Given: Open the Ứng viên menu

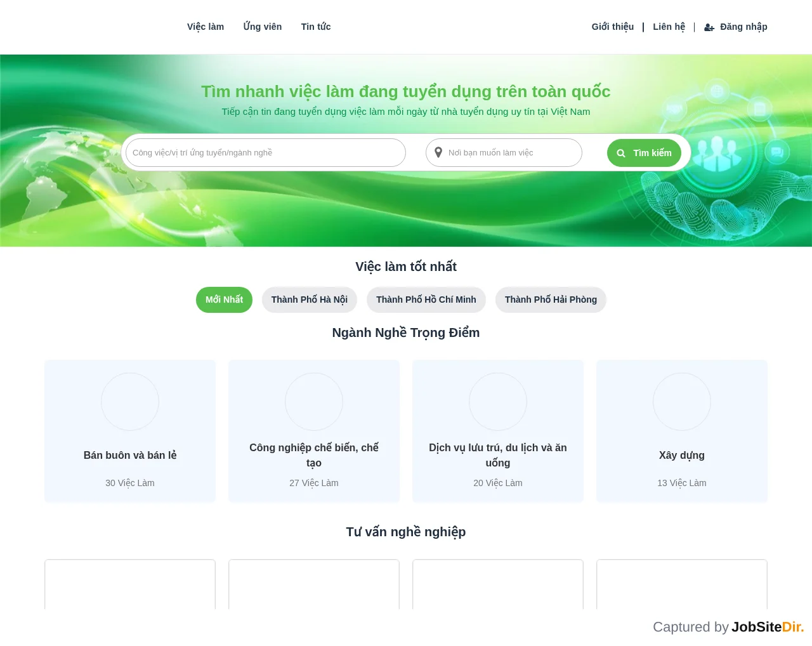Looking at the screenshot, I should click(263, 27).
